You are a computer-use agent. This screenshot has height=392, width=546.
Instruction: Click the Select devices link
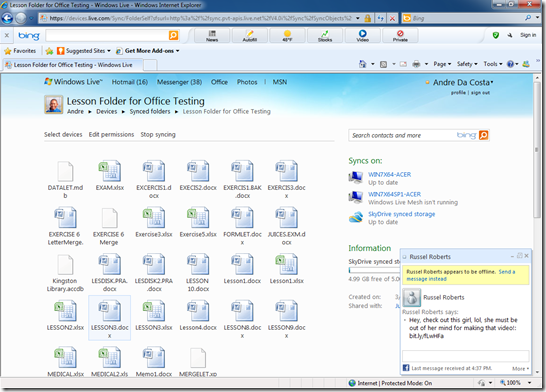click(x=63, y=134)
